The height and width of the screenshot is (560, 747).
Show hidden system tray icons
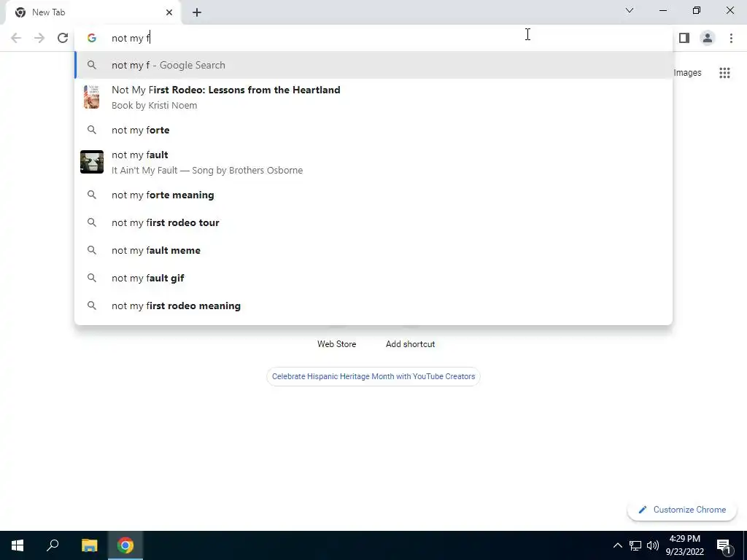(617, 545)
